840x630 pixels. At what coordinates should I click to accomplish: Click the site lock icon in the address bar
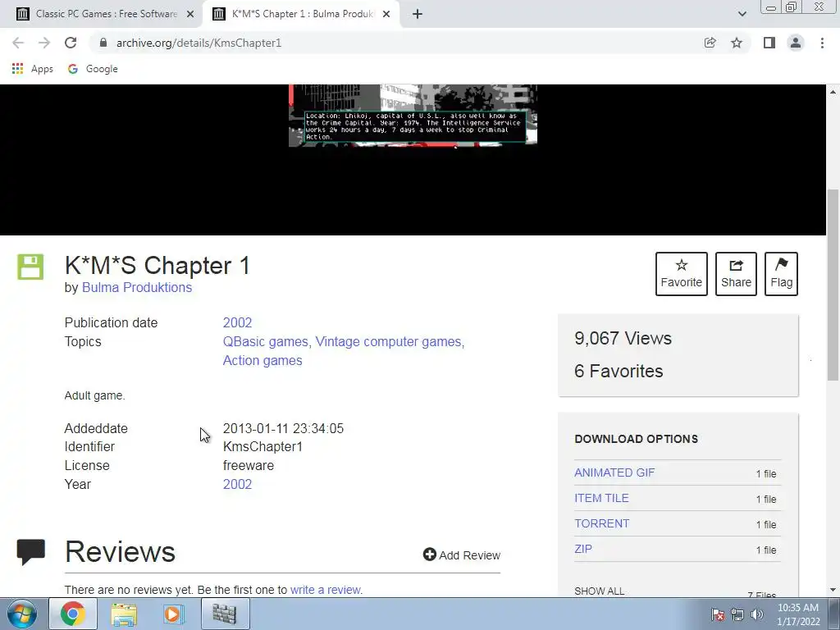point(103,43)
